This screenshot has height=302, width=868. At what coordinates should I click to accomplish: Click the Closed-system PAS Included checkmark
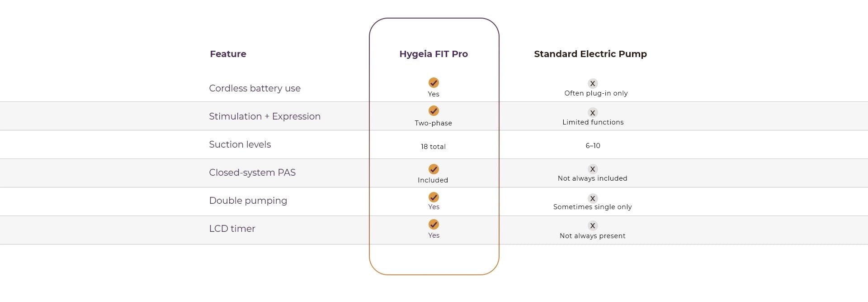[434, 169]
